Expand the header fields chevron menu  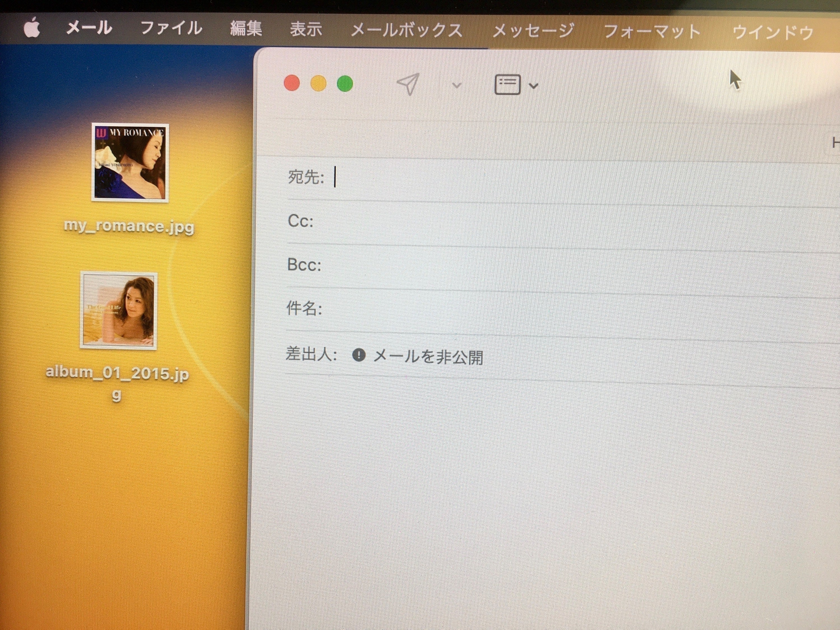534,86
